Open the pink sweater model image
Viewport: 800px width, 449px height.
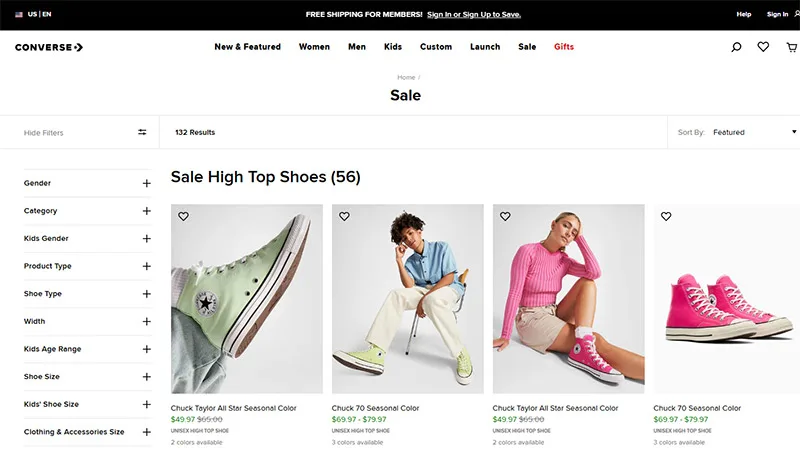tap(568, 299)
